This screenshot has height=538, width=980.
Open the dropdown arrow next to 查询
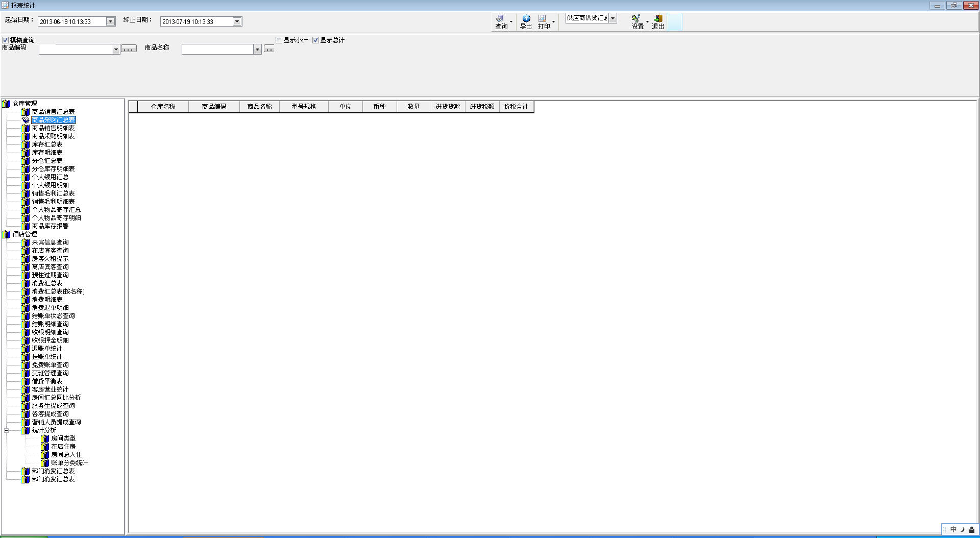[511, 21]
